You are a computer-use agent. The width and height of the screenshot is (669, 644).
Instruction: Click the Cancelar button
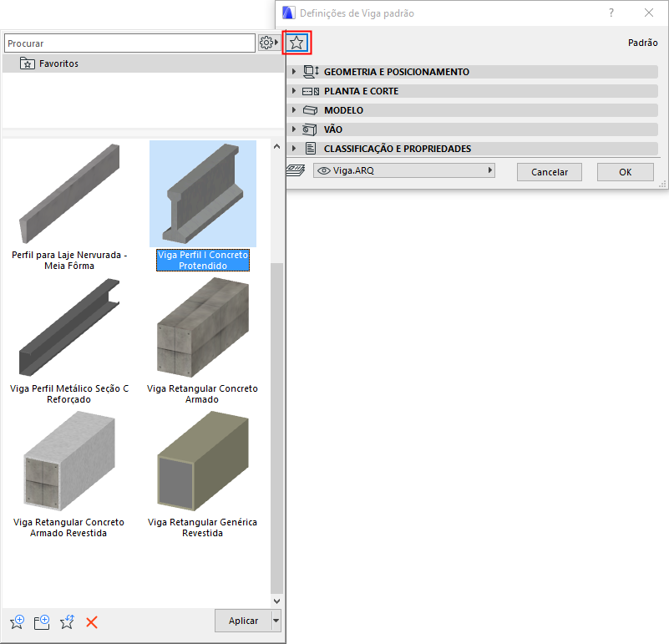point(549,172)
